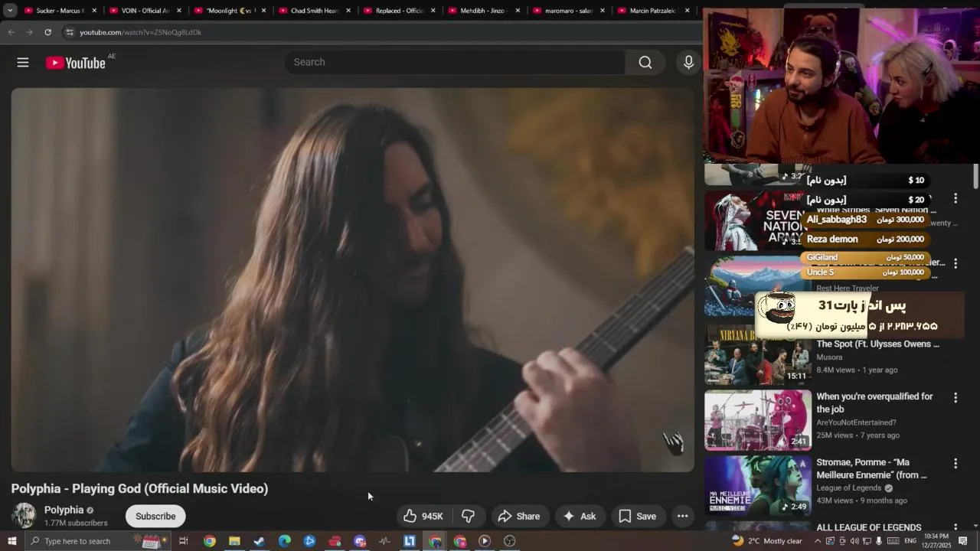Show hidden system tray icons
The height and width of the screenshot is (551, 980).
[817, 541]
